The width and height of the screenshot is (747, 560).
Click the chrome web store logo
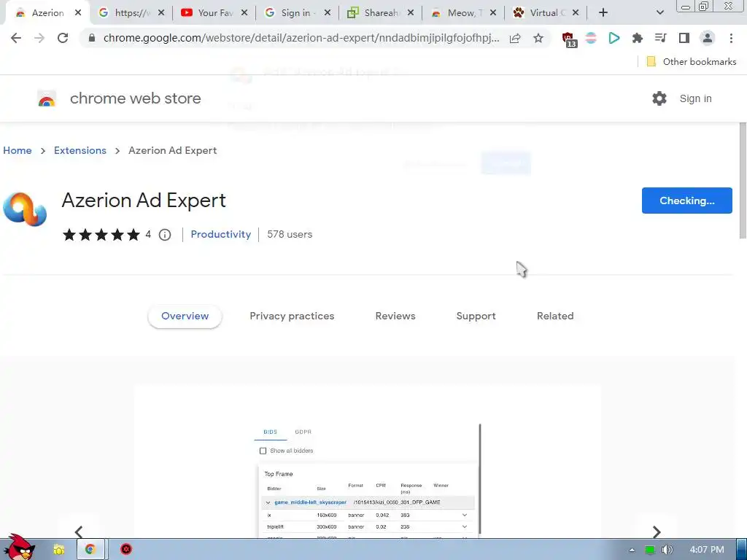tap(47, 98)
